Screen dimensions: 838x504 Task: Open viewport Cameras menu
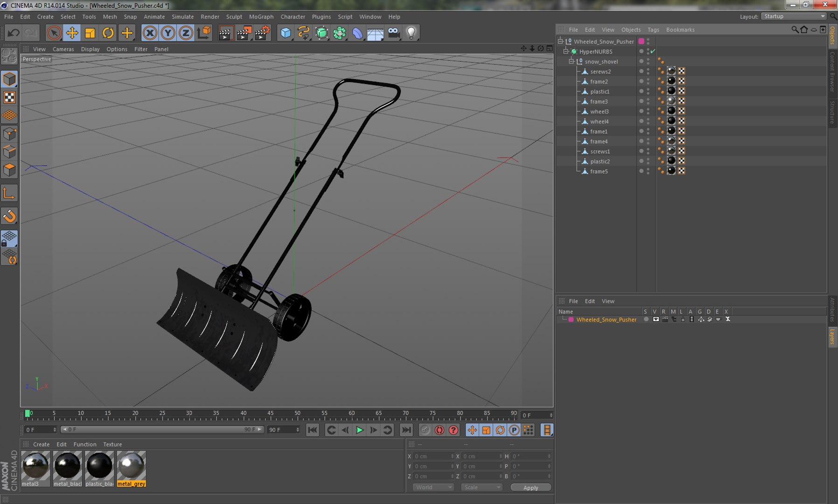pos(63,49)
